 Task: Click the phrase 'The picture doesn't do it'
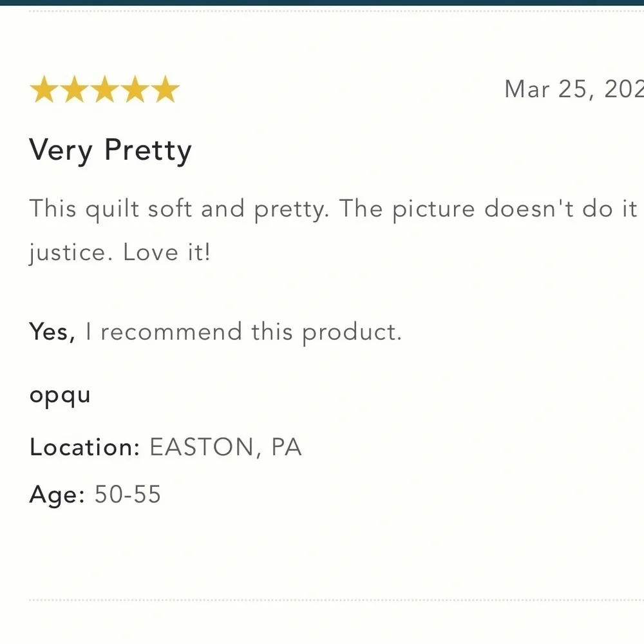pyautogui.click(x=488, y=209)
